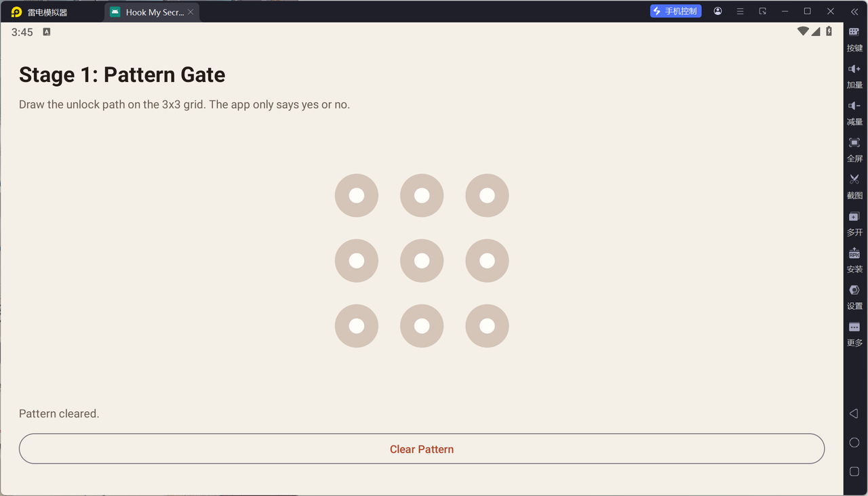This screenshot has height=496, width=868.
Task: Select the top-left pattern dot
Action: (357, 196)
